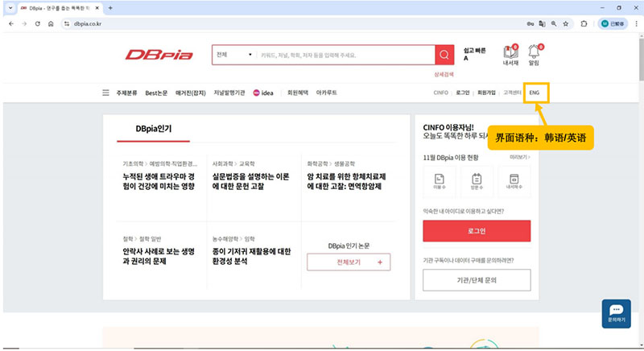644x351 pixels.
Task: Open Chrome three-dot menu
Action: (x=636, y=24)
